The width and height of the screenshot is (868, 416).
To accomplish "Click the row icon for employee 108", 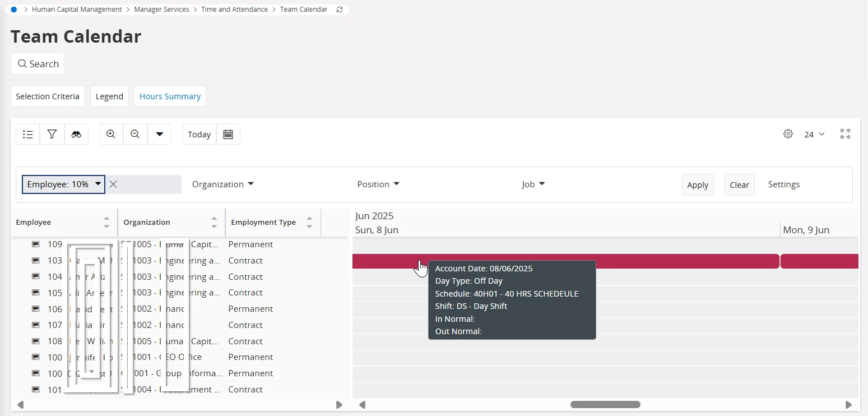I will click(36, 341).
